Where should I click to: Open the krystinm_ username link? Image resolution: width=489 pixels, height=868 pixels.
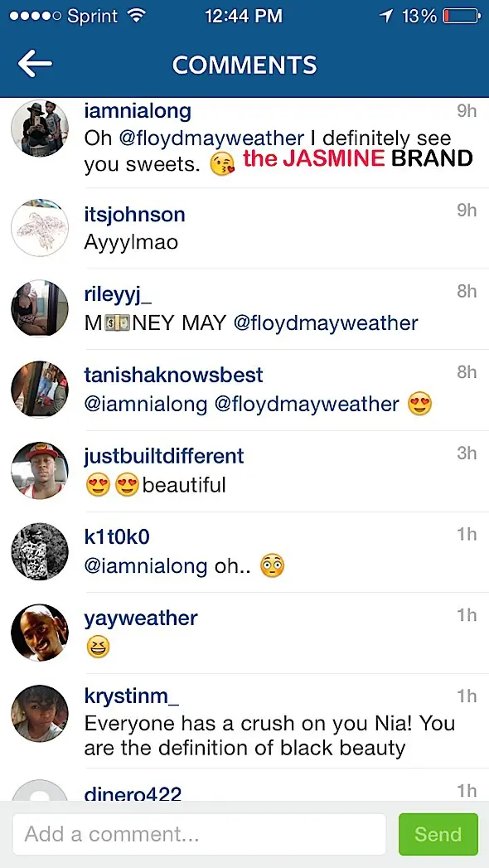click(132, 696)
